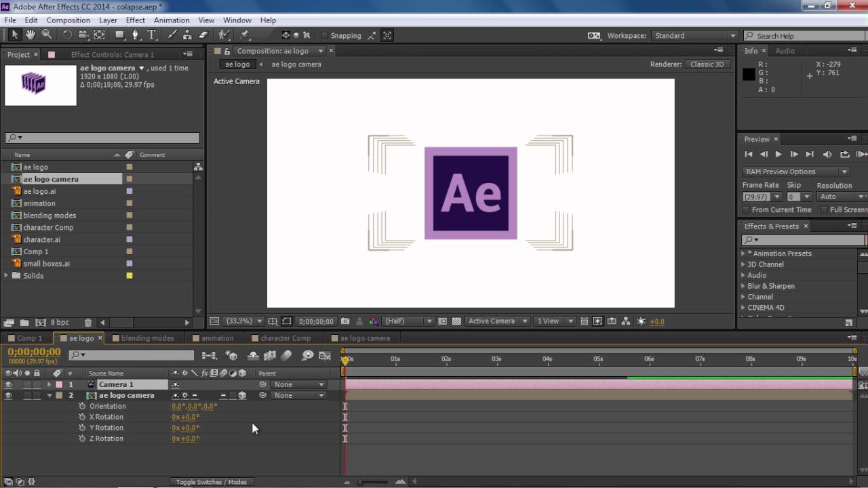
Task: Delete selected project item with trash icon
Action: coord(88,323)
